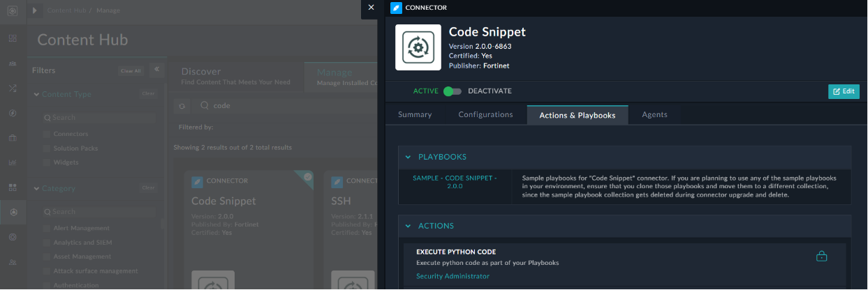
Task: Collapse the Content Type filter group
Action: pyautogui.click(x=36, y=94)
